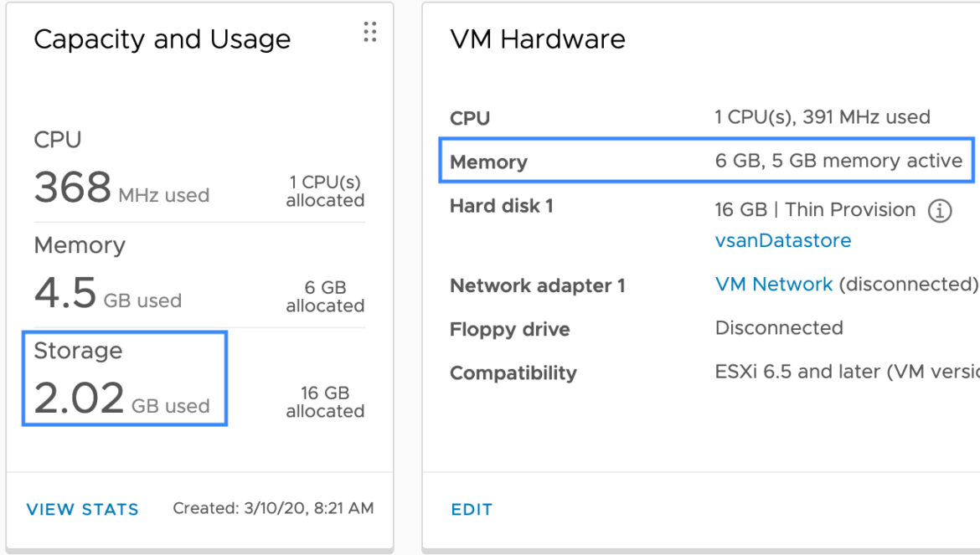
Task: Click the Storage 2.02 GB used box
Action: (x=124, y=379)
